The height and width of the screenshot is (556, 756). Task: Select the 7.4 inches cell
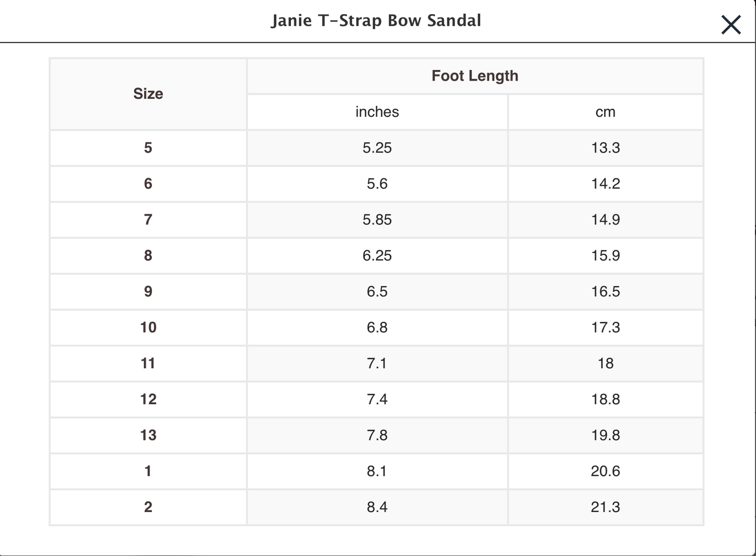(377, 399)
